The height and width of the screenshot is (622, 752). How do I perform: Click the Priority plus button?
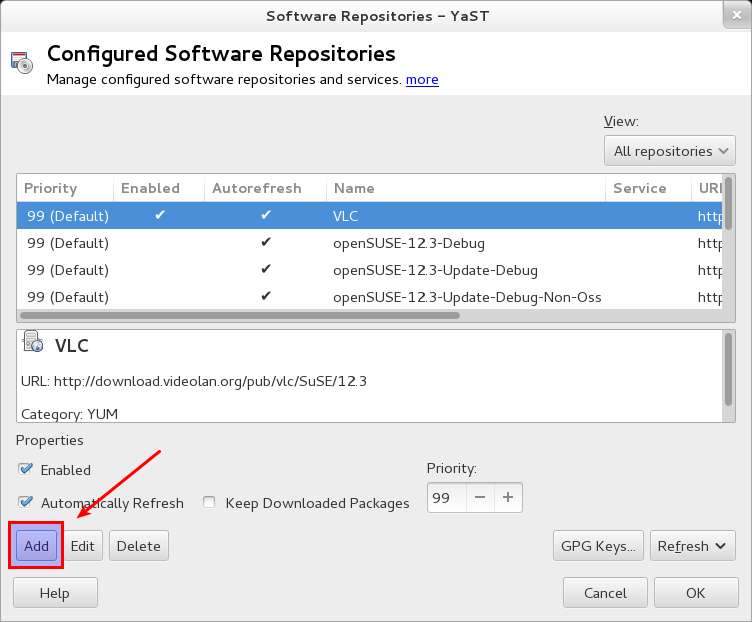pyautogui.click(x=508, y=497)
